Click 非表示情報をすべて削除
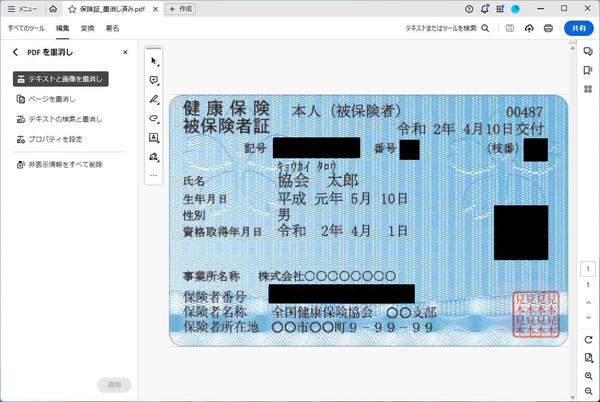The height and width of the screenshot is (402, 600). 60,165
